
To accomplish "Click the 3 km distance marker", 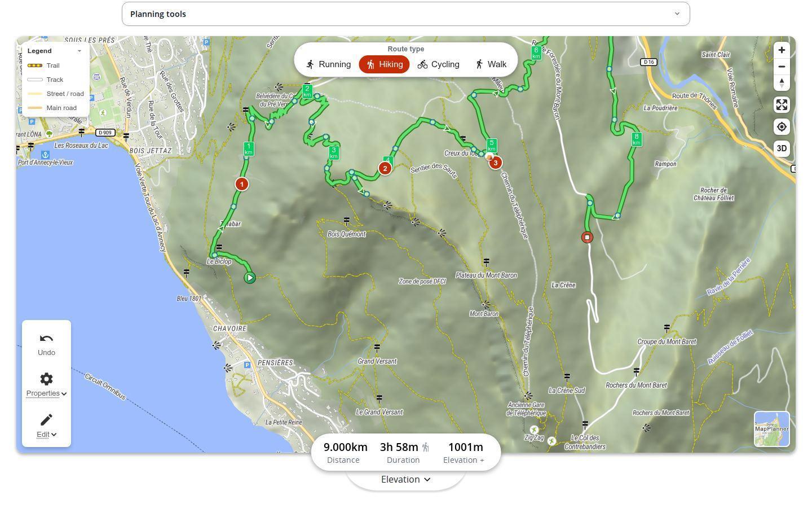I will [x=334, y=152].
